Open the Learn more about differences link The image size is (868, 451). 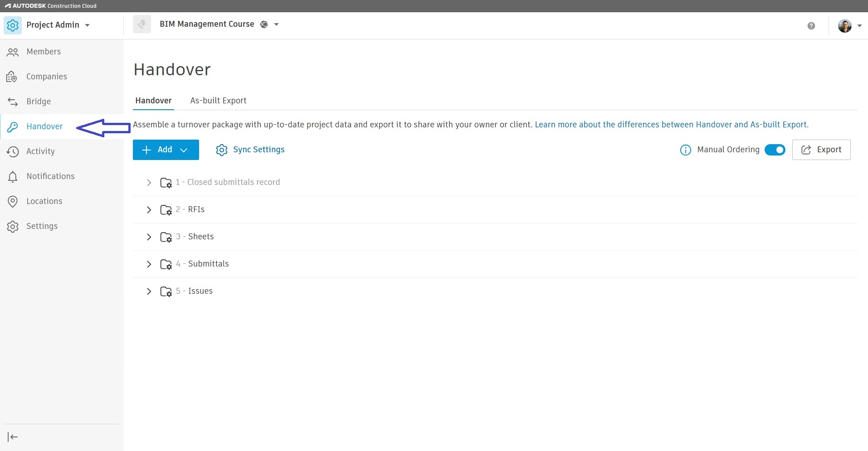point(671,125)
